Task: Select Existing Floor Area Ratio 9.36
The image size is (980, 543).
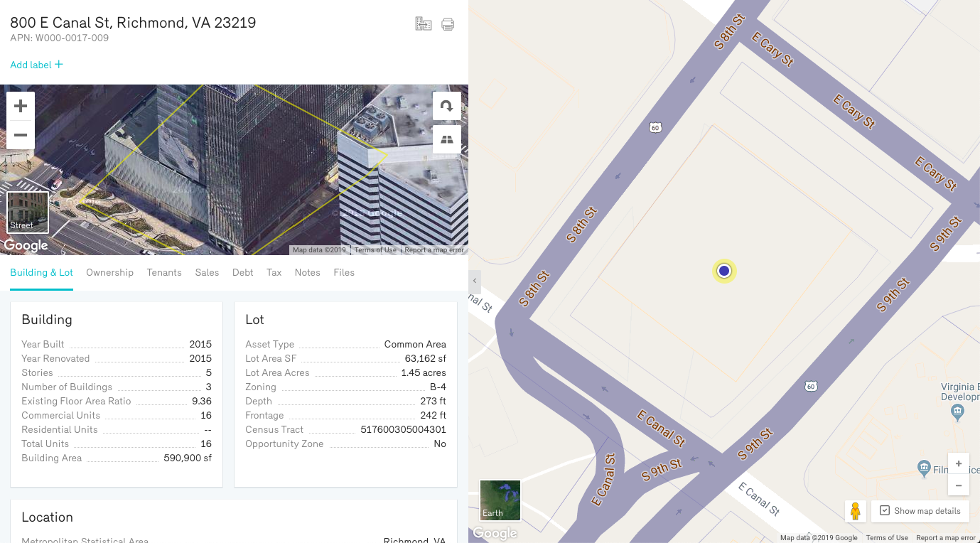Action: pos(202,401)
